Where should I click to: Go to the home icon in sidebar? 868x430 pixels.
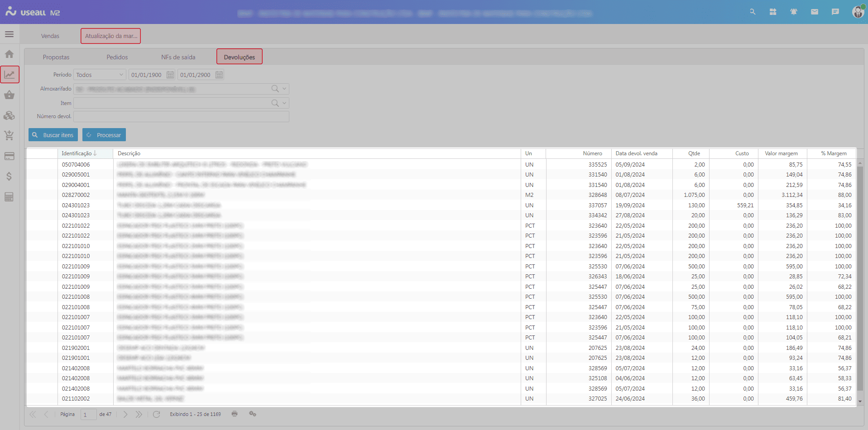point(9,54)
